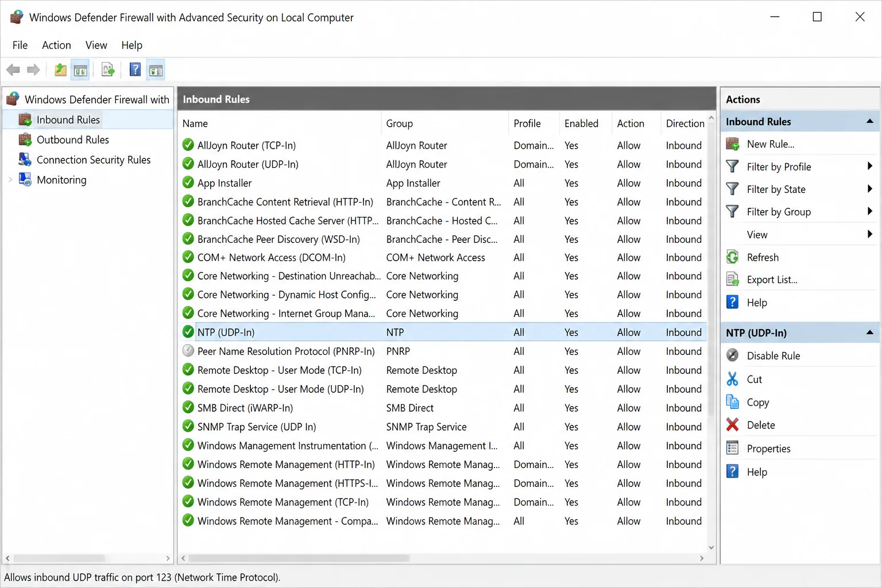Screen dimensions: 882x588
Task: Collapse the NTP (UDP-In) actions section
Action: [869, 332]
